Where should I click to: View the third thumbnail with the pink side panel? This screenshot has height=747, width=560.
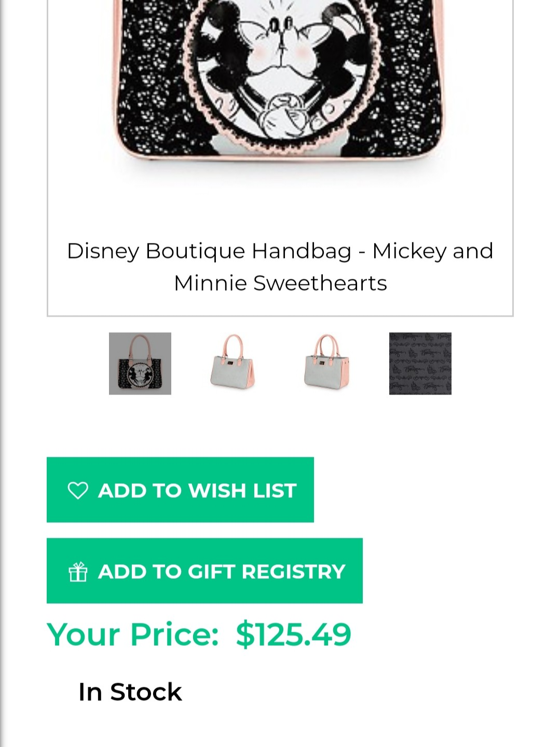pyautogui.click(x=326, y=363)
